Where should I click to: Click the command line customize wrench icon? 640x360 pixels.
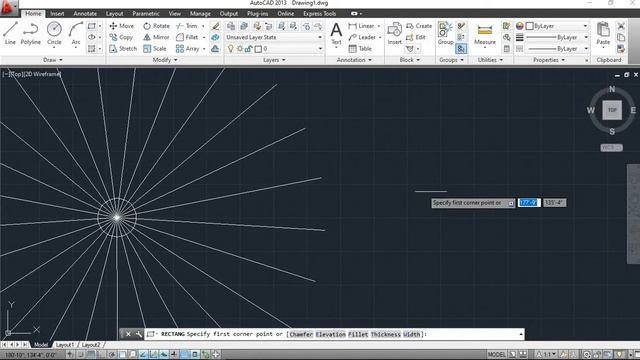[139, 334]
